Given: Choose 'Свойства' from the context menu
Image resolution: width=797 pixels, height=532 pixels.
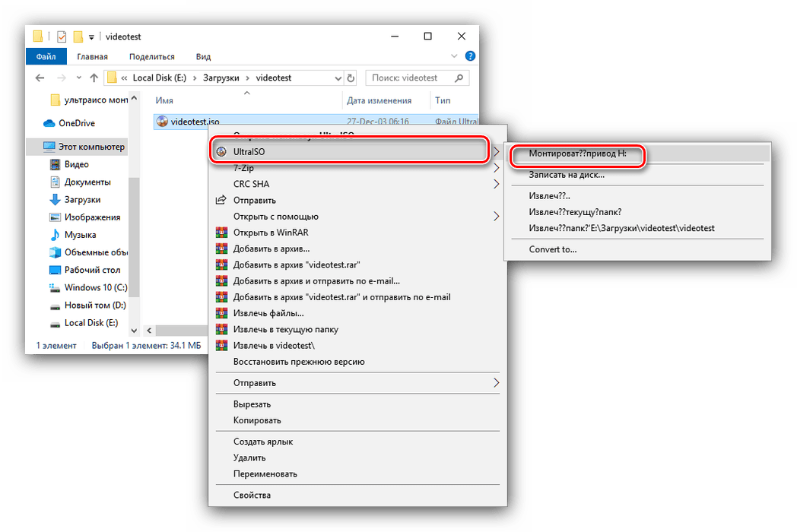Looking at the screenshot, I should click(x=252, y=496).
